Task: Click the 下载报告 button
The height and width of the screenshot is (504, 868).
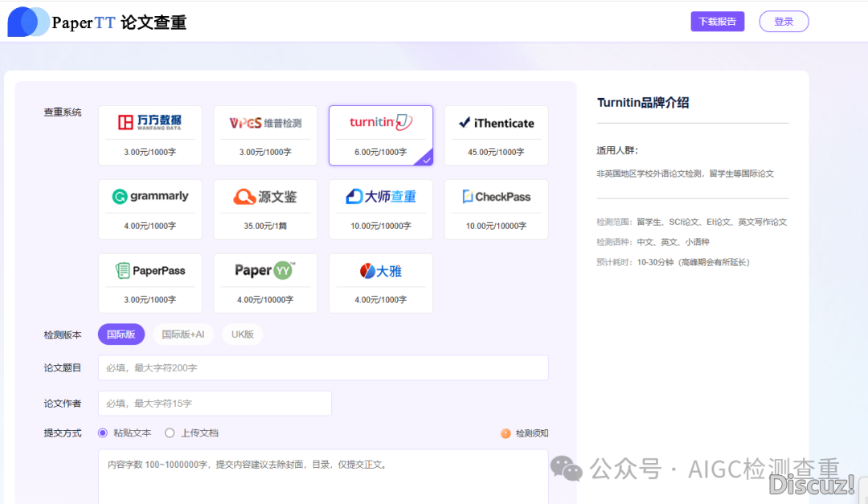Action: coord(717,22)
